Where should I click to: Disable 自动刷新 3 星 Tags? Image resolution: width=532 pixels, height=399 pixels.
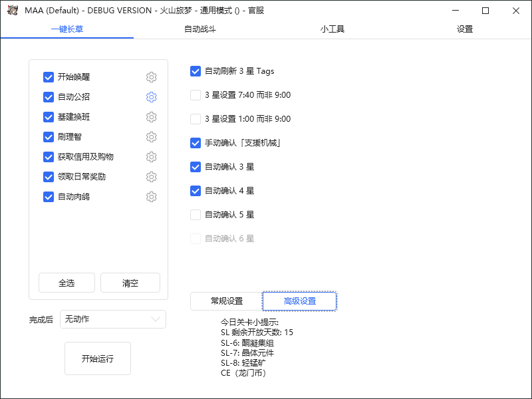point(195,71)
